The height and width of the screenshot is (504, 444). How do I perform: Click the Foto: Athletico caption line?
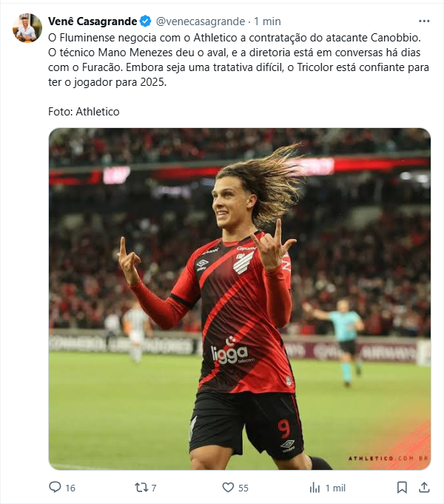(x=84, y=112)
